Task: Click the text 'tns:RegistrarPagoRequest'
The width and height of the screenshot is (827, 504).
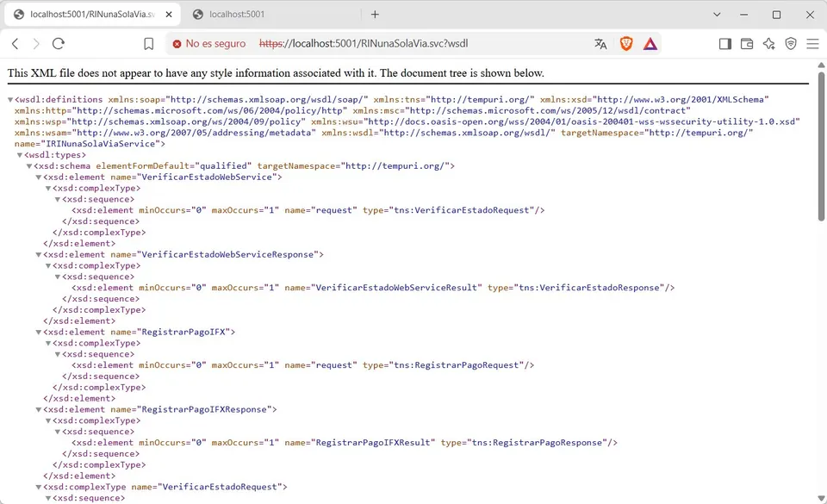Action: [x=457, y=365]
